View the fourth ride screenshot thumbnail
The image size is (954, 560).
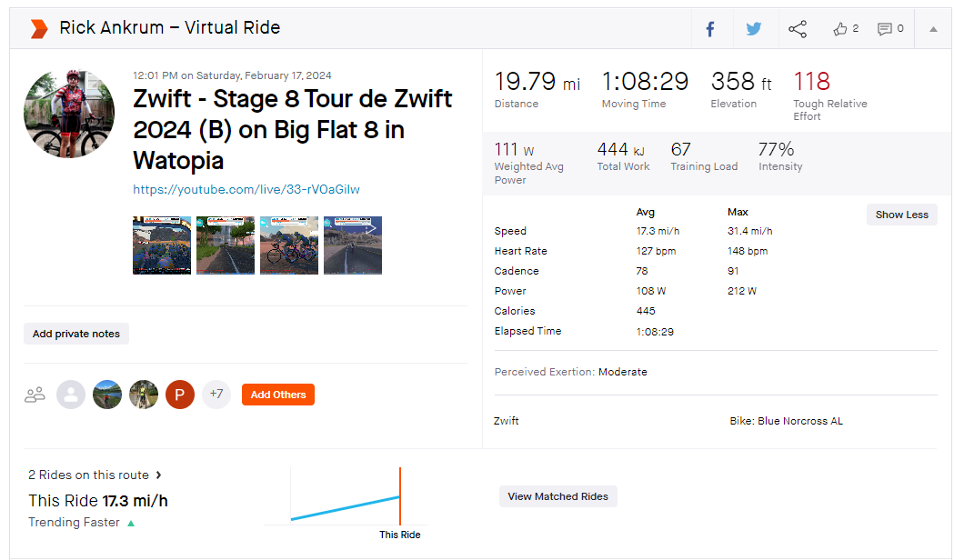(353, 245)
